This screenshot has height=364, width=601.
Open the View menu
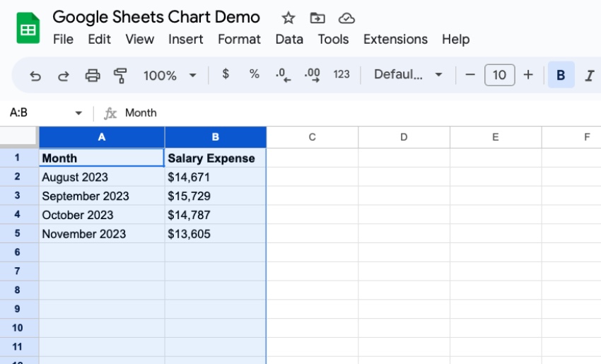point(139,39)
